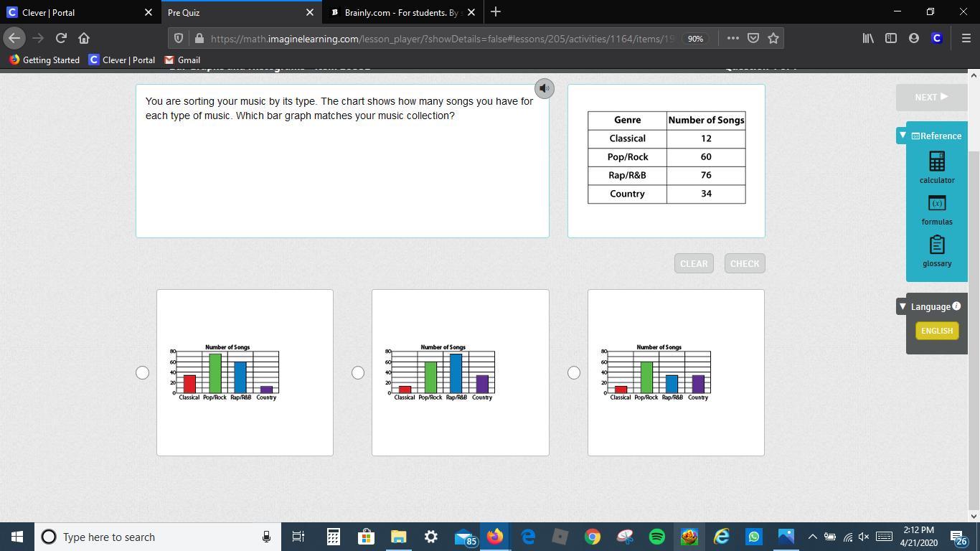Click the ENGLISH language button
Screen dimensions: 980x551
(x=937, y=331)
